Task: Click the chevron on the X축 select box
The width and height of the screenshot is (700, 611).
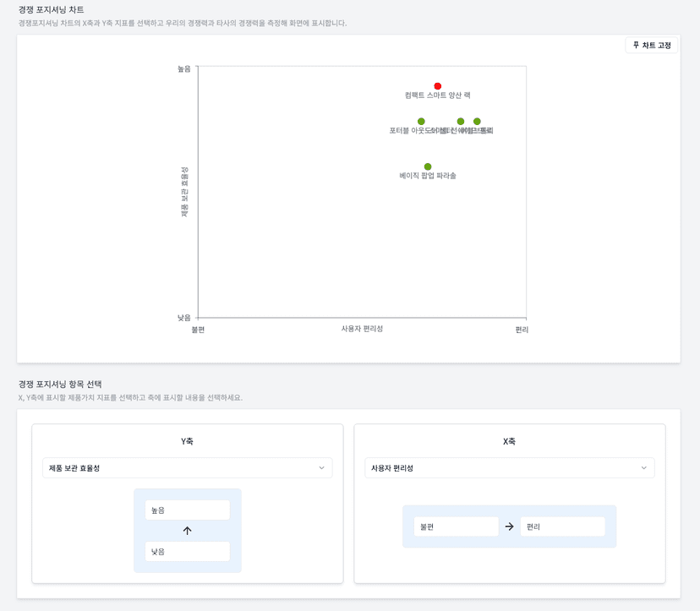Action: coord(643,468)
